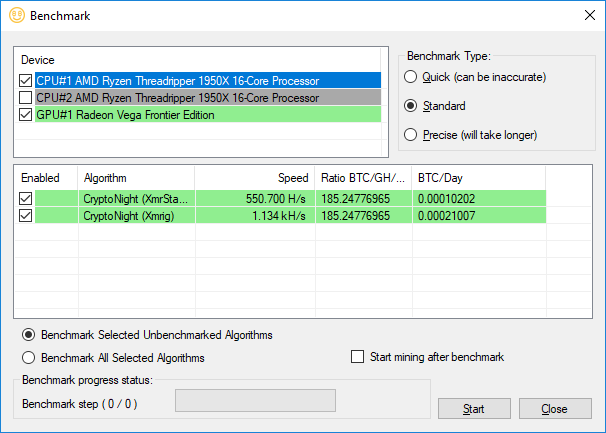Click the Close button

(x=555, y=409)
